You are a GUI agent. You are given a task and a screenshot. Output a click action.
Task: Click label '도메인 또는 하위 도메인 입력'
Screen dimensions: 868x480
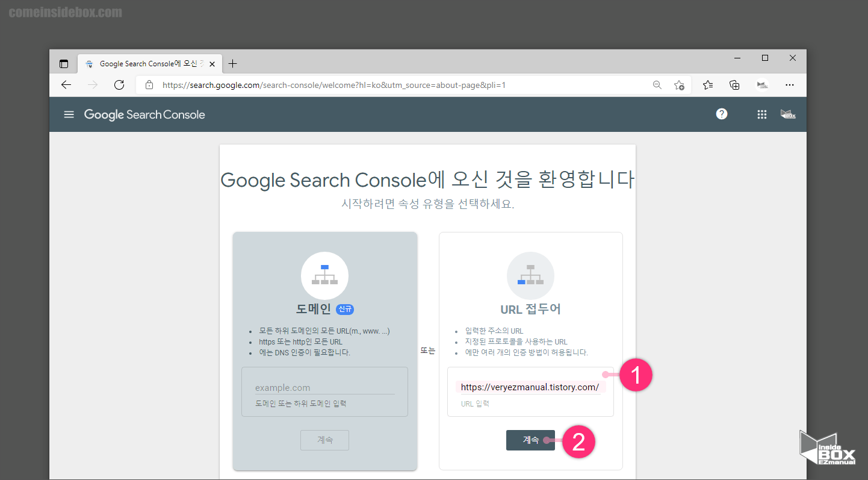pos(300,404)
